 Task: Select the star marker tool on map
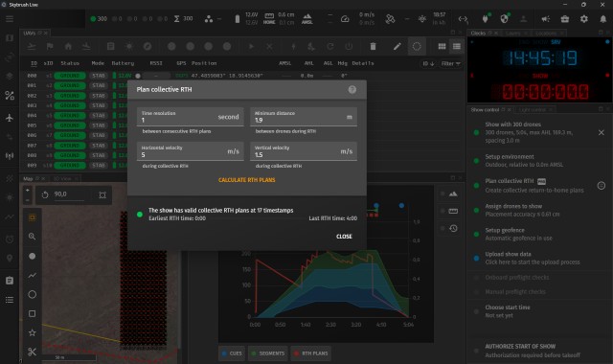[32, 332]
